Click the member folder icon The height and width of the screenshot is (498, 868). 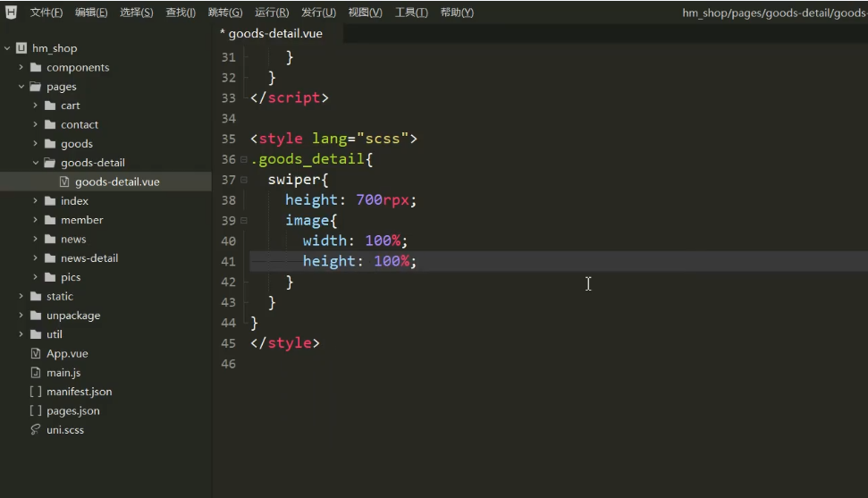[x=50, y=220]
